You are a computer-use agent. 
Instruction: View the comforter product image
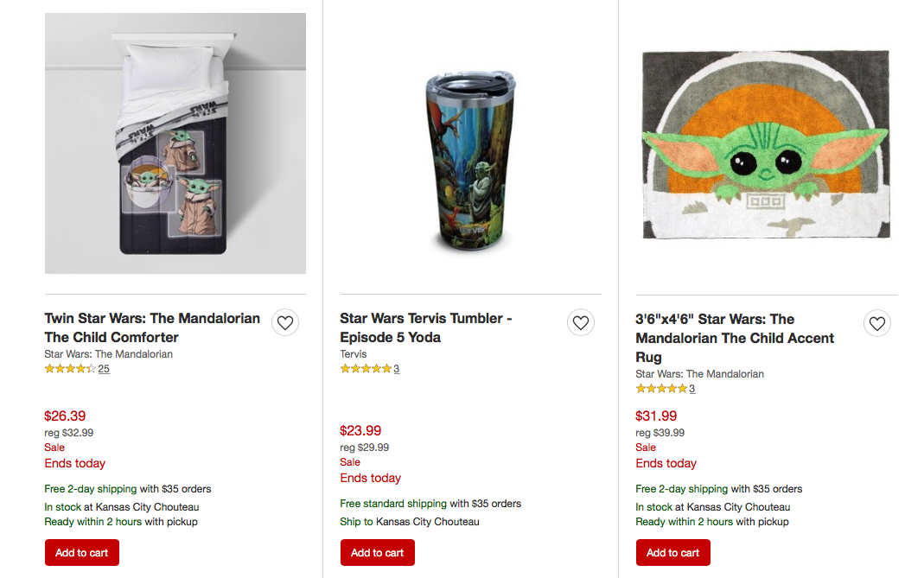tap(175, 143)
